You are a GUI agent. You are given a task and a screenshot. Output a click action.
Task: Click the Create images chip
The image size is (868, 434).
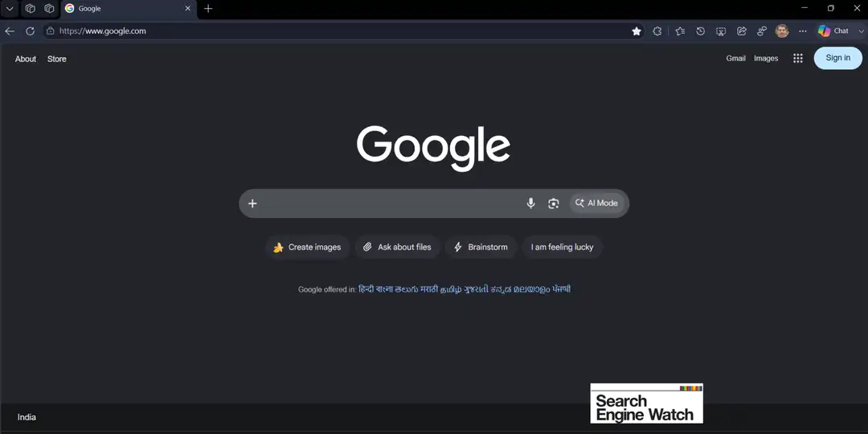click(x=307, y=248)
